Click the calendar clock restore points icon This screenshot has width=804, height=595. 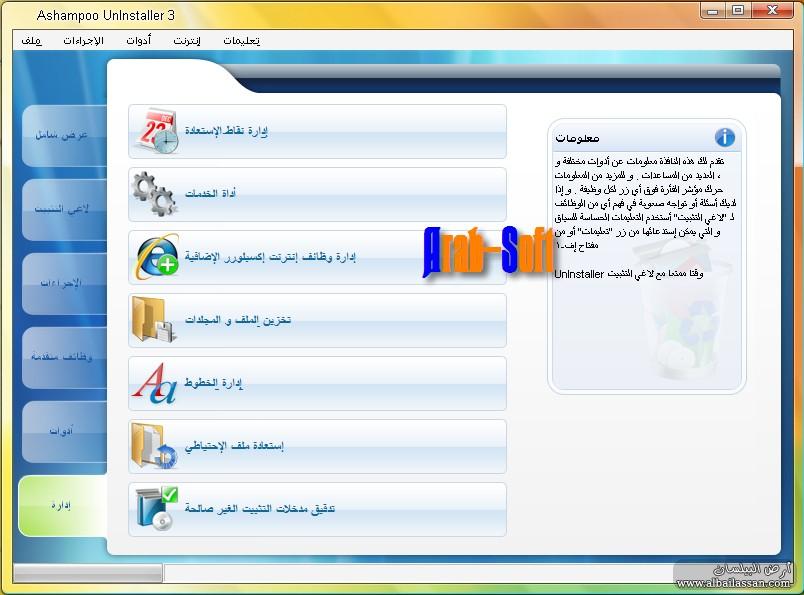coord(157,131)
